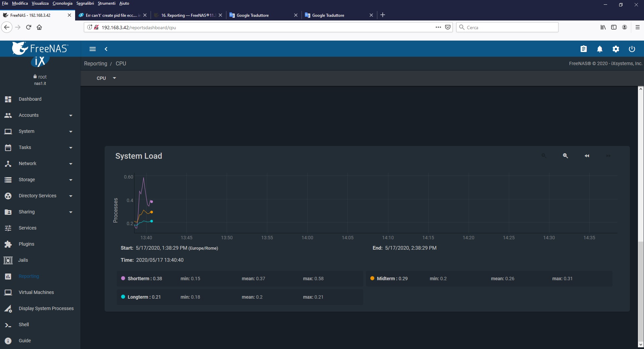Open Firefox Cronologia menu
The width and height of the screenshot is (644, 349).
coord(62,3)
